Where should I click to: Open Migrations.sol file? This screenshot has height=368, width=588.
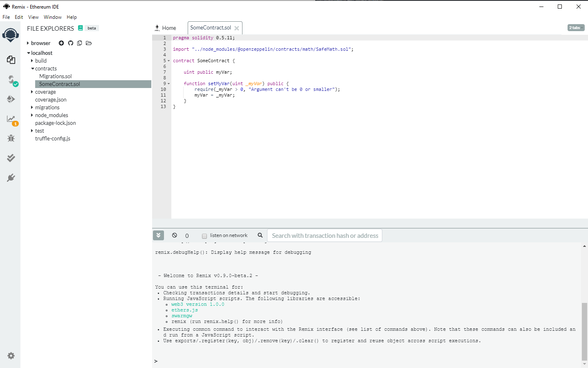coord(56,76)
